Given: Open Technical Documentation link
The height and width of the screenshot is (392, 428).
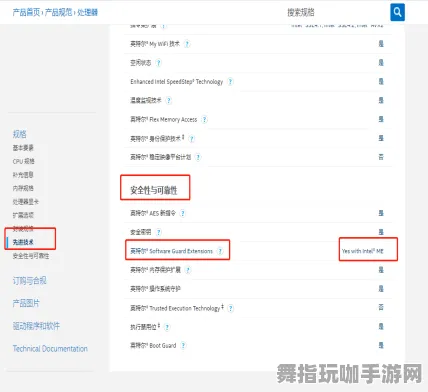Looking at the screenshot, I should point(50,349).
